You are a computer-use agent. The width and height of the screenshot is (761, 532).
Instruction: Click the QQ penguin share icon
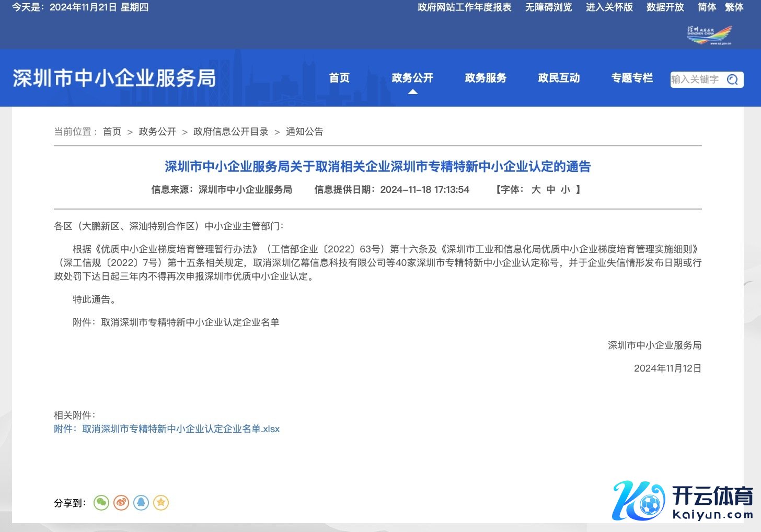pos(141,503)
